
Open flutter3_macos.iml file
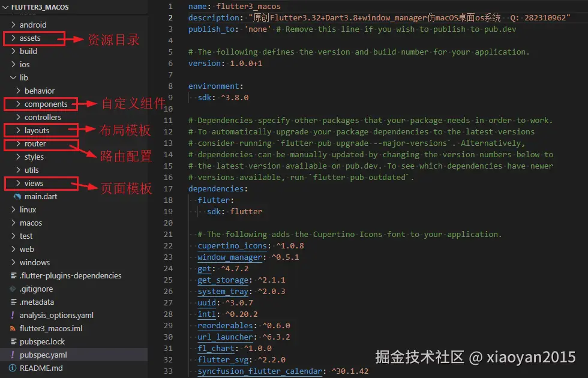[51, 329]
